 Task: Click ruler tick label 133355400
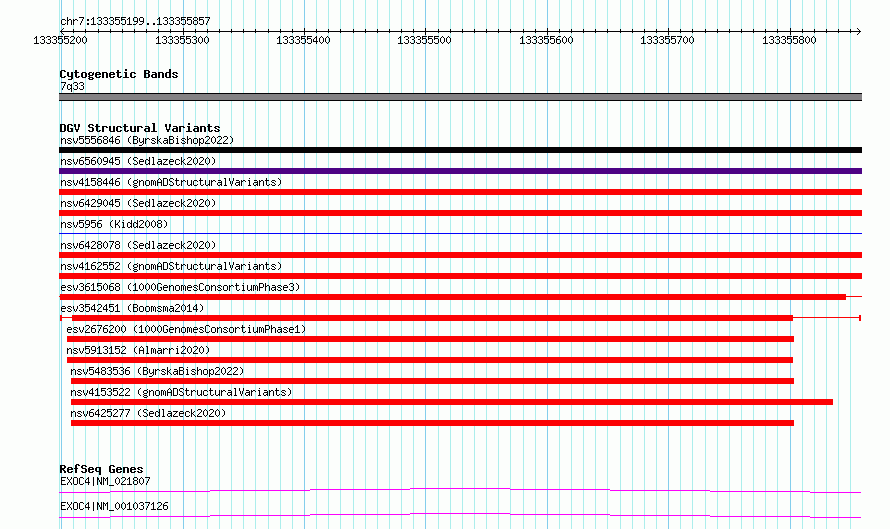pyautogui.click(x=303, y=40)
